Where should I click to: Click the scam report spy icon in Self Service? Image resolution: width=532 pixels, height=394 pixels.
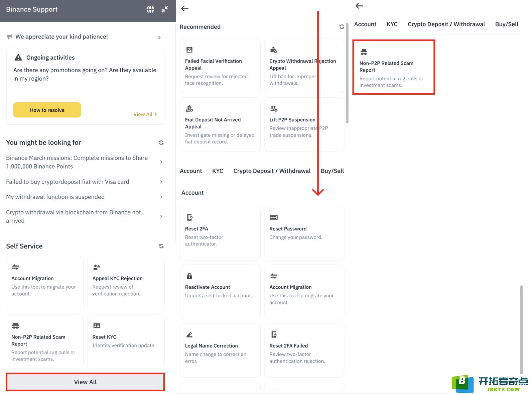tap(15, 325)
